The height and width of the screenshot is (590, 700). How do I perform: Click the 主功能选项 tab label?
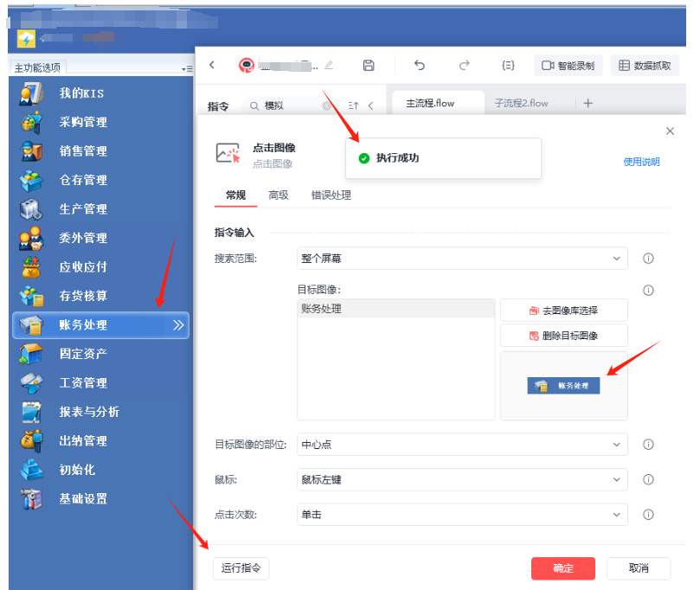coord(37,67)
